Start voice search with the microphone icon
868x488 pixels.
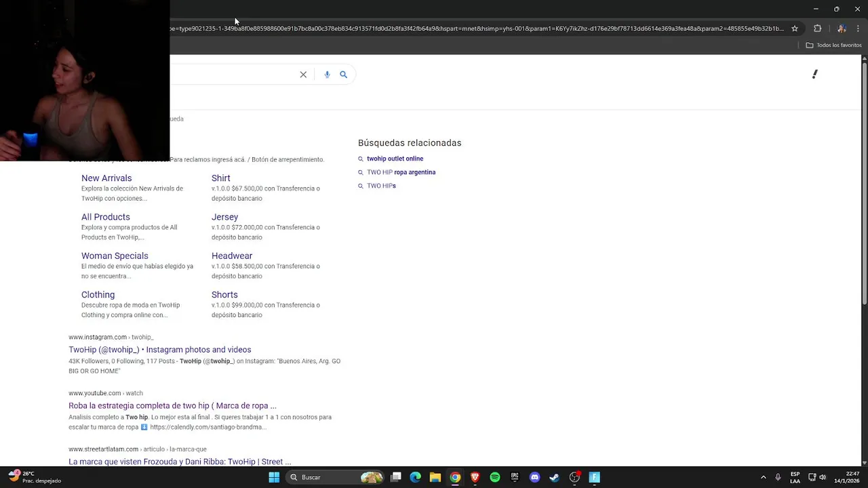pos(327,75)
